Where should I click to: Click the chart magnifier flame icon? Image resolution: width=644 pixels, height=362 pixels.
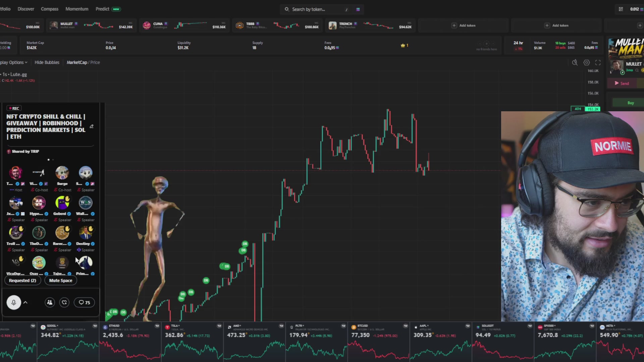[575, 62]
